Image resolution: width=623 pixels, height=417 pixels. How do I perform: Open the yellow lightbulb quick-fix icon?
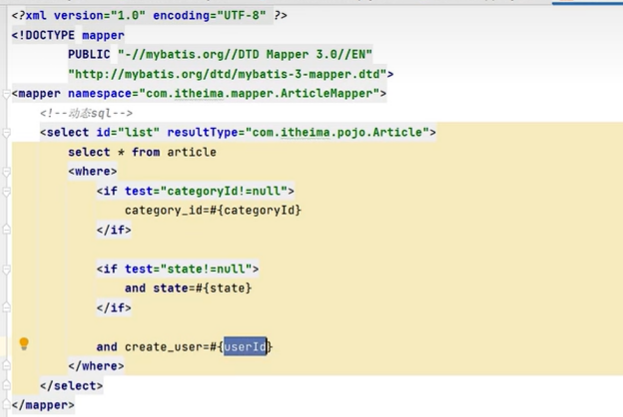tap(24, 344)
